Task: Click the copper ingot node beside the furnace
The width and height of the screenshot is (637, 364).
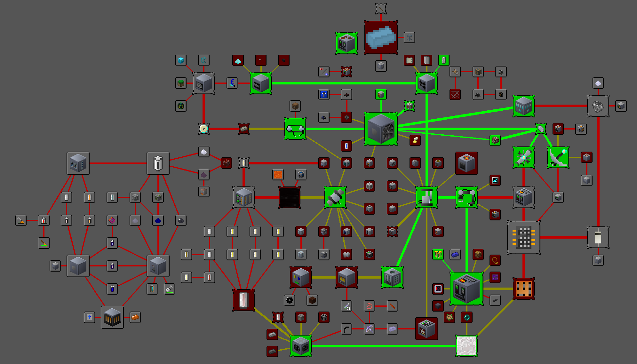Action: click(x=135, y=317)
